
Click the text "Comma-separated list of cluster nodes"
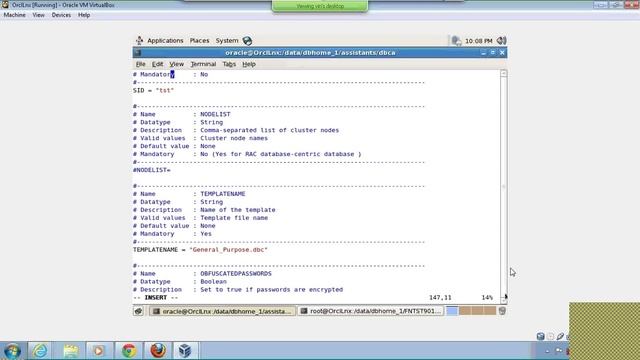269,130
